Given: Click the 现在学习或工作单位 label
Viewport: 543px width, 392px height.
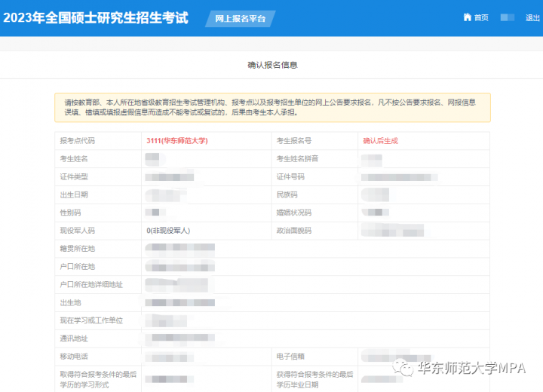Looking at the screenshot, I should click(91, 320).
